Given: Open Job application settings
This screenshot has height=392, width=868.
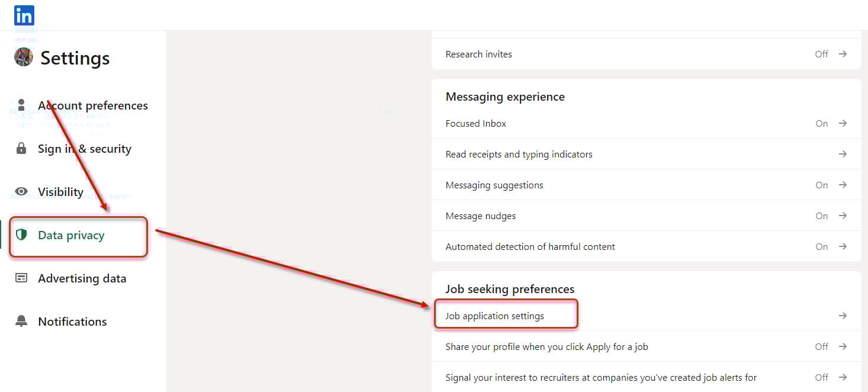Looking at the screenshot, I should click(495, 315).
